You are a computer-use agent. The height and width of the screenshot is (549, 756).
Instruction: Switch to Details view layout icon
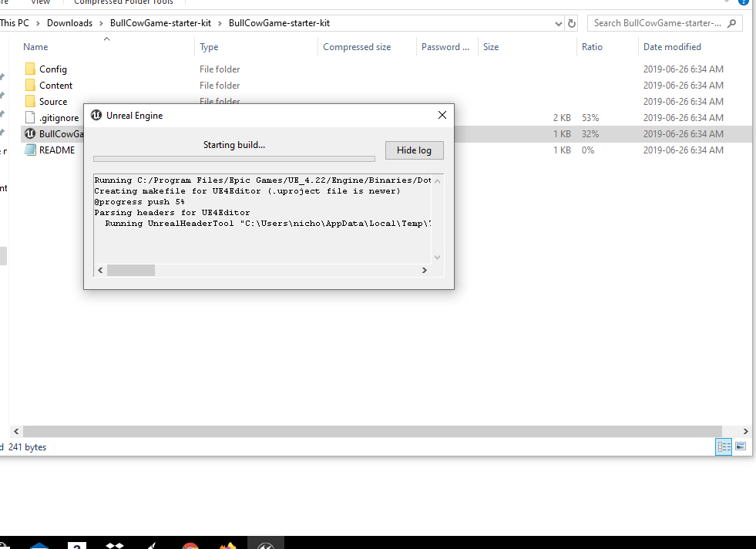coord(724,446)
